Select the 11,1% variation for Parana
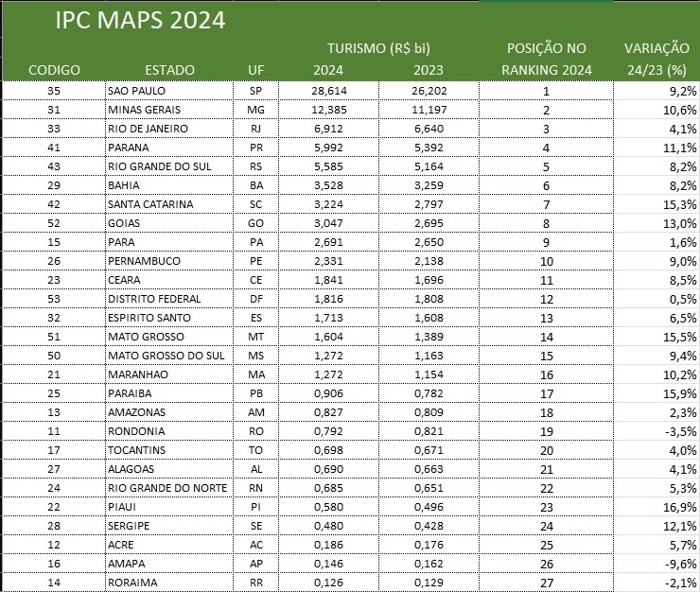This screenshot has width=700, height=592. click(656, 148)
